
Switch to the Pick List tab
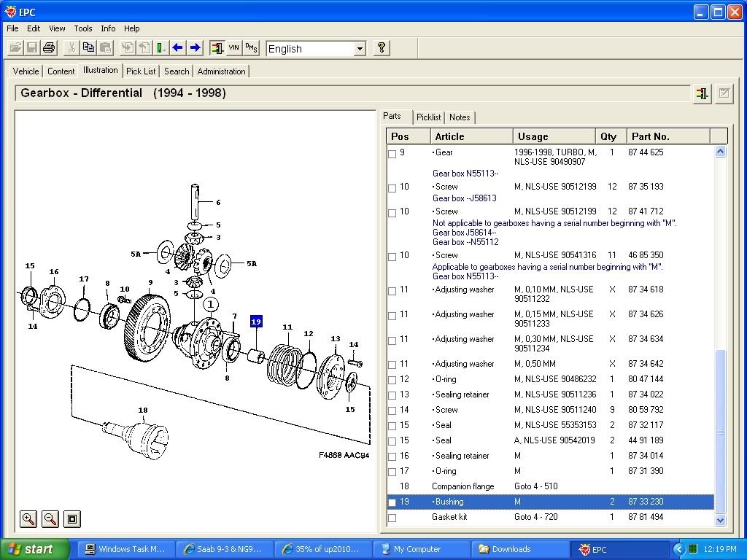tap(141, 71)
